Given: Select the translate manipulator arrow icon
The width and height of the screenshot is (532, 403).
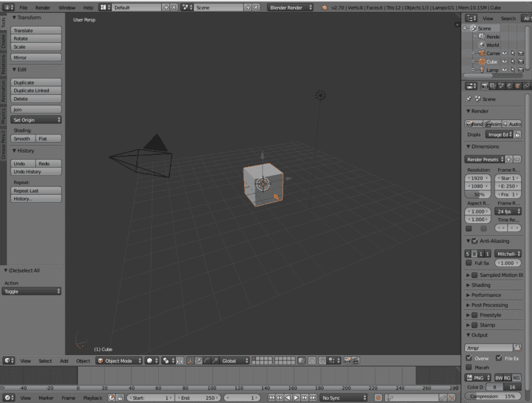Looking at the screenshot, I should tap(198, 360).
